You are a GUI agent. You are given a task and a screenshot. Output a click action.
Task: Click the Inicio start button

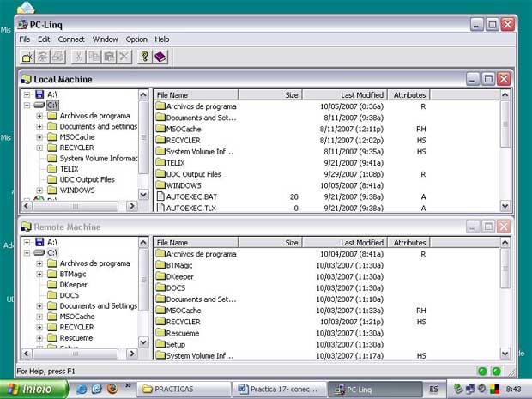click(x=34, y=390)
